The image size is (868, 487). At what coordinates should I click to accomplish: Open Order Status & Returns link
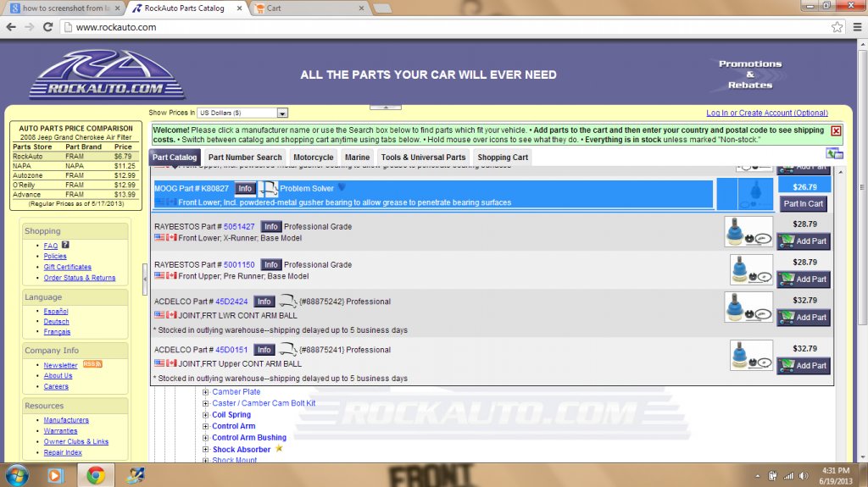pyautogui.click(x=79, y=278)
